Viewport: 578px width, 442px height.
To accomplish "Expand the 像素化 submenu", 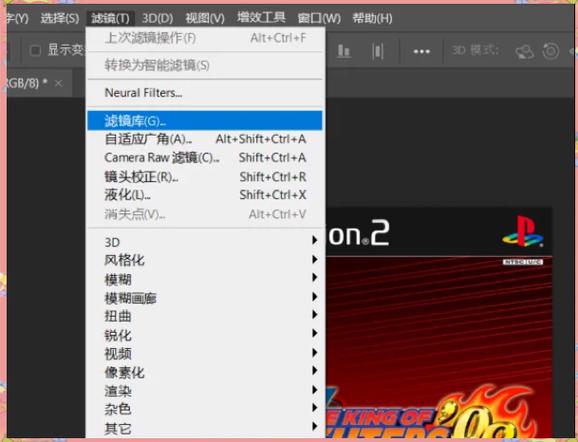I will [x=205, y=372].
